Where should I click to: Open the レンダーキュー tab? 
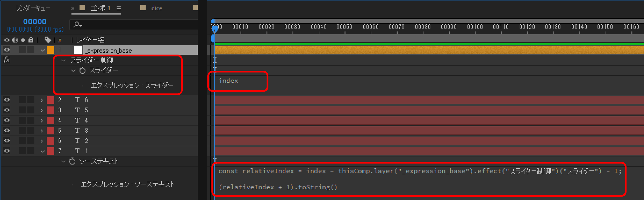(x=33, y=8)
